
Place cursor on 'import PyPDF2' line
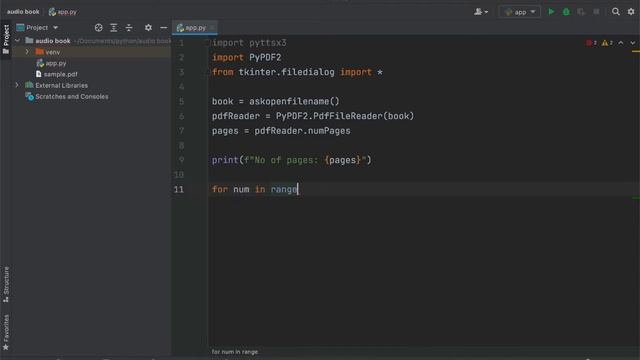[x=247, y=58]
